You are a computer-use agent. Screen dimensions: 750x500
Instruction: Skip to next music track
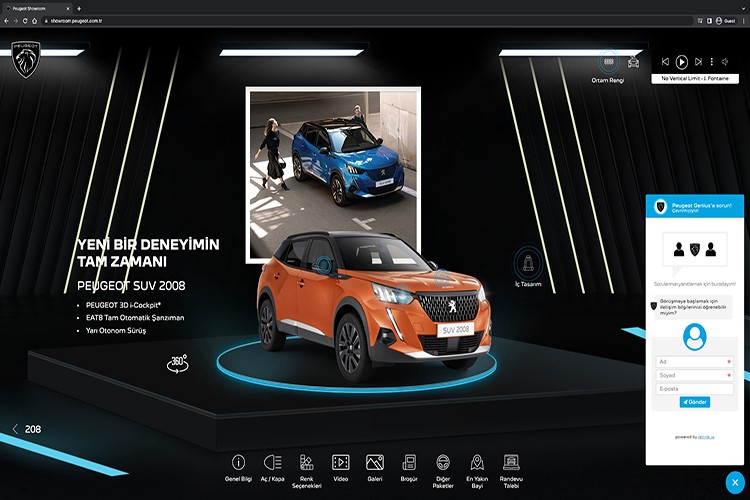[698, 62]
